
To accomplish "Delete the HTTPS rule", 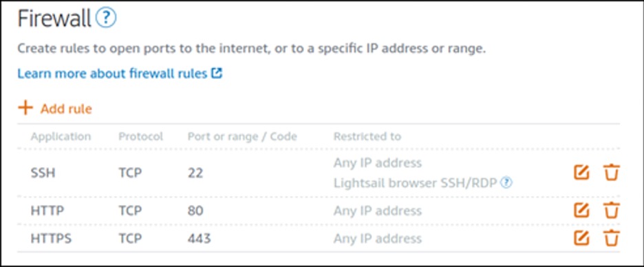I will tap(612, 238).
